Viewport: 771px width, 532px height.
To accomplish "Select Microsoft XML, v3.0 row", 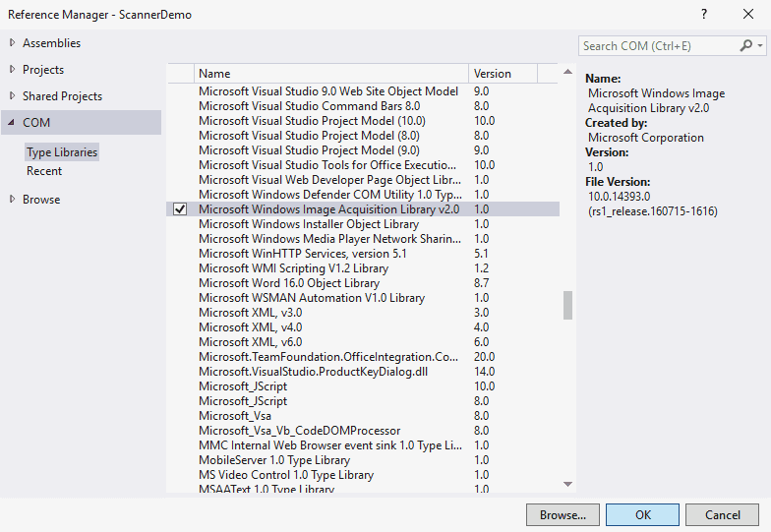I will (x=363, y=313).
